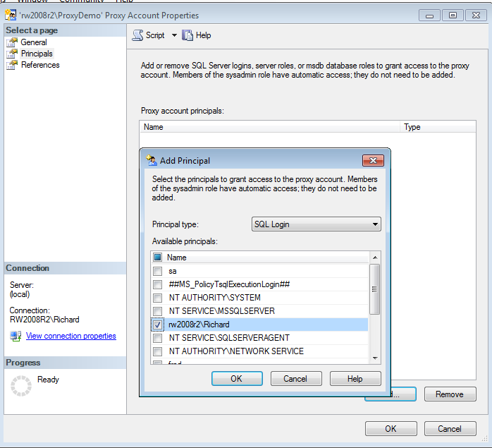
Task: Select the rw2008r2\Richard row text
Action: (x=199, y=325)
